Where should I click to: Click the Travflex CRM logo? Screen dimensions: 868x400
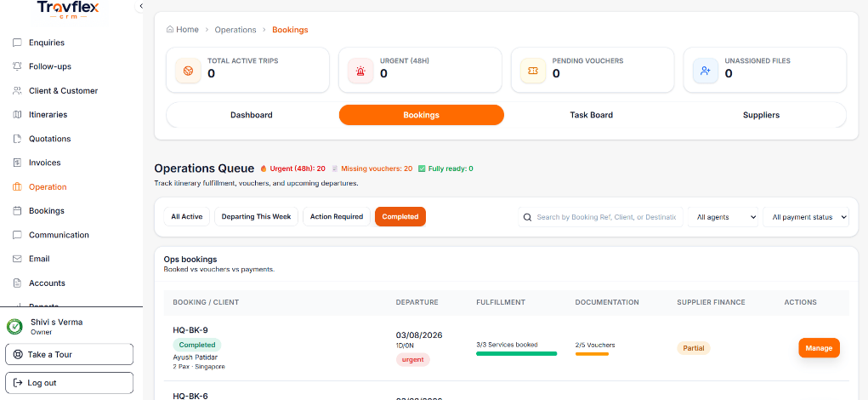coord(69,9)
